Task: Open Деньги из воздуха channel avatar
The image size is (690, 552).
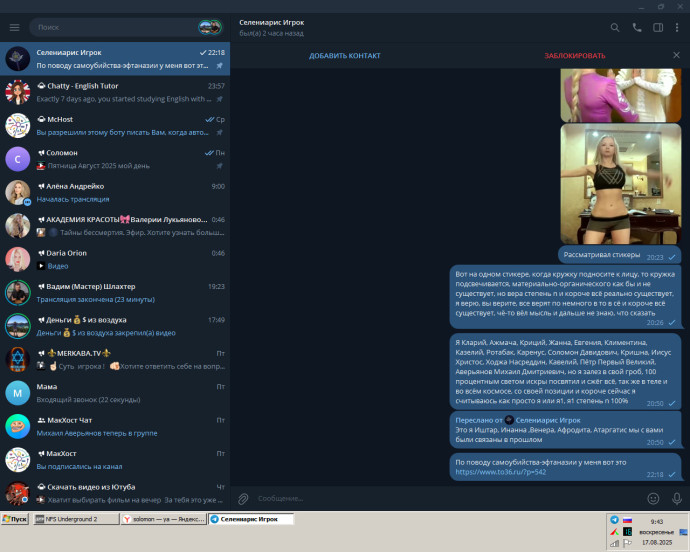Action: pos(18,326)
